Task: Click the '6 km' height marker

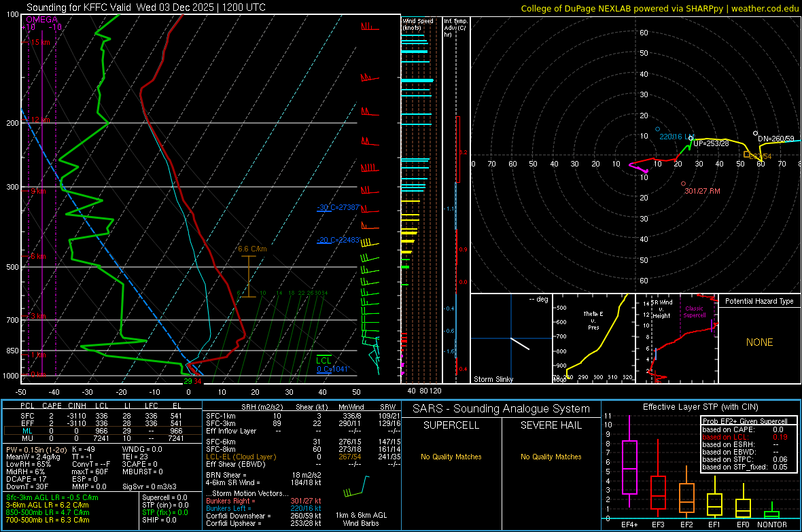Action: click(37, 255)
